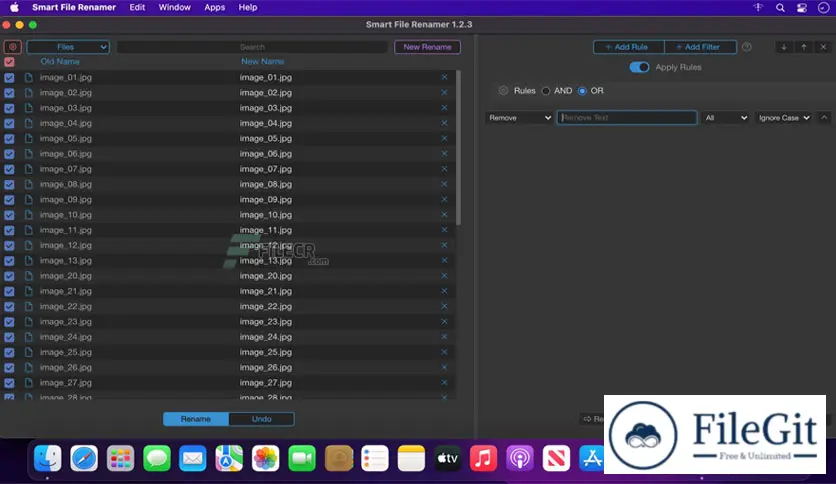The height and width of the screenshot is (484, 836).
Task: Open the Window menu
Action: pos(174,7)
